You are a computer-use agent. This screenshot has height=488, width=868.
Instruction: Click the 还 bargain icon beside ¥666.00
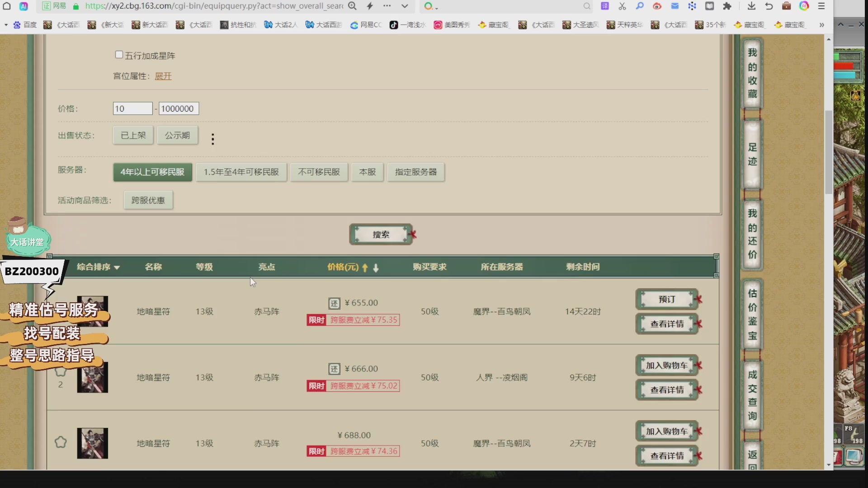334,369
